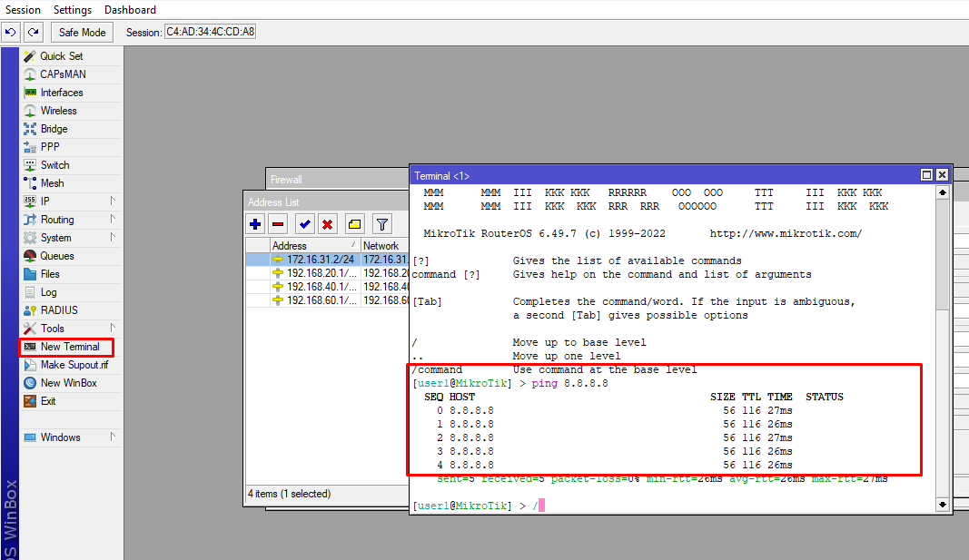Click terminal scrollbar up arrow

tap(943, 192)
